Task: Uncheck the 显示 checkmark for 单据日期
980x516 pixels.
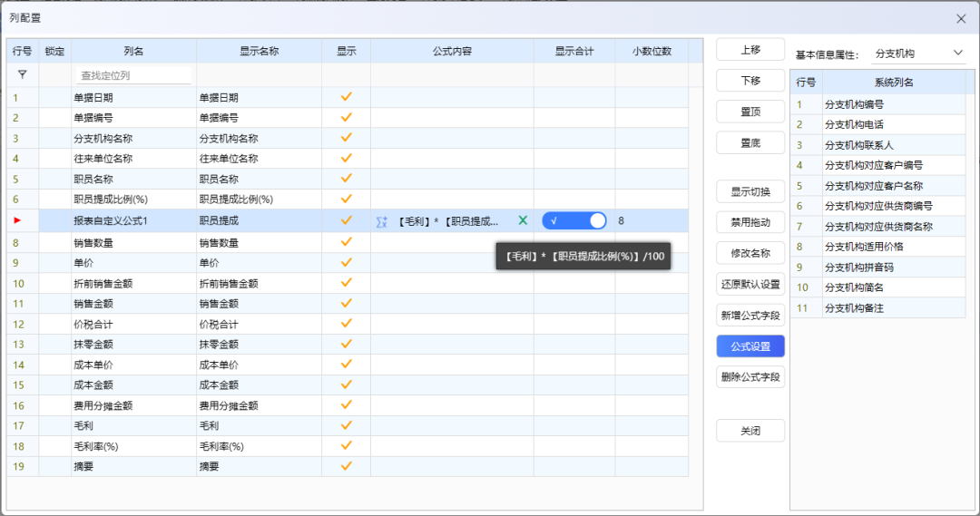Action: click(x=346, y=97)
